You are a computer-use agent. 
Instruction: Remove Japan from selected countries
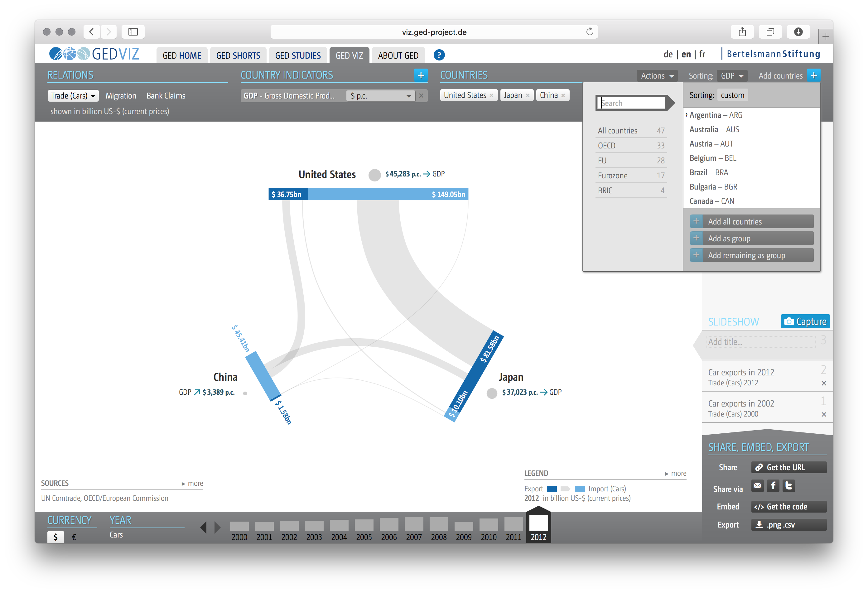[527, 96]
